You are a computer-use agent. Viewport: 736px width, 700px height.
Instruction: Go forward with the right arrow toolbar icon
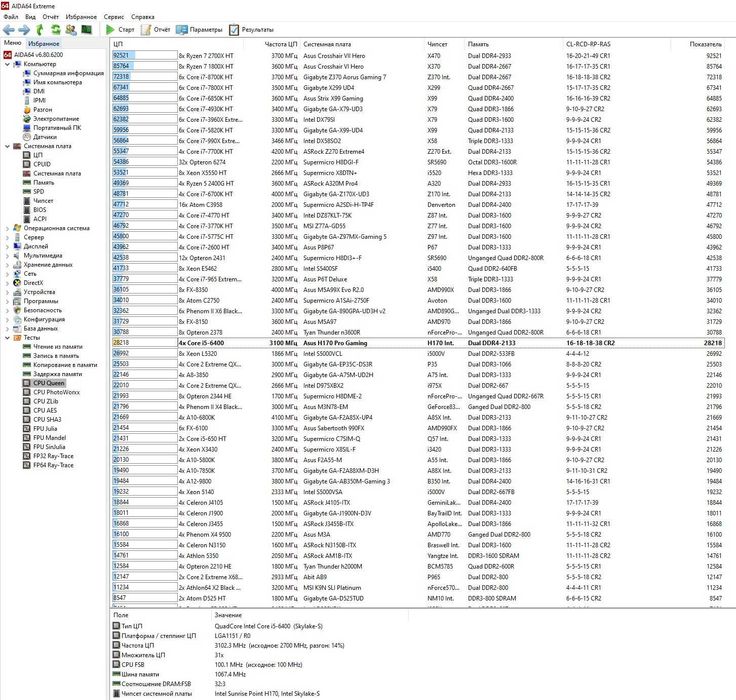24,30
